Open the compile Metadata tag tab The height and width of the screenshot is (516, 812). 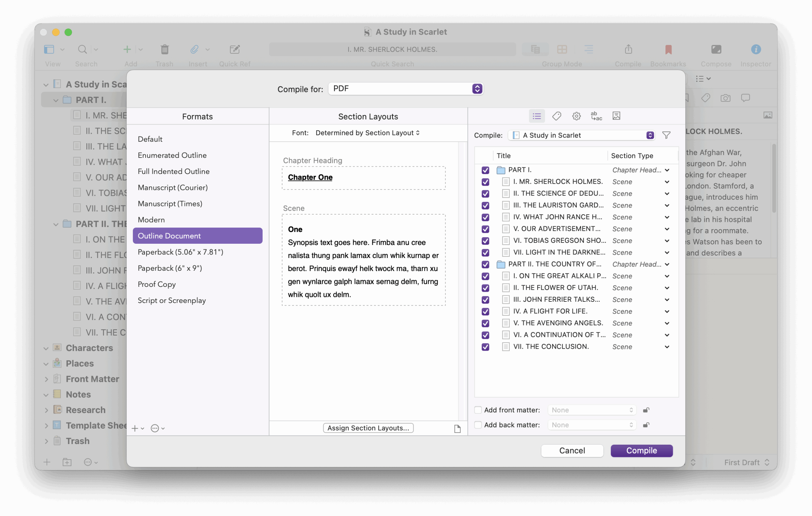click(x=556, y=116)
